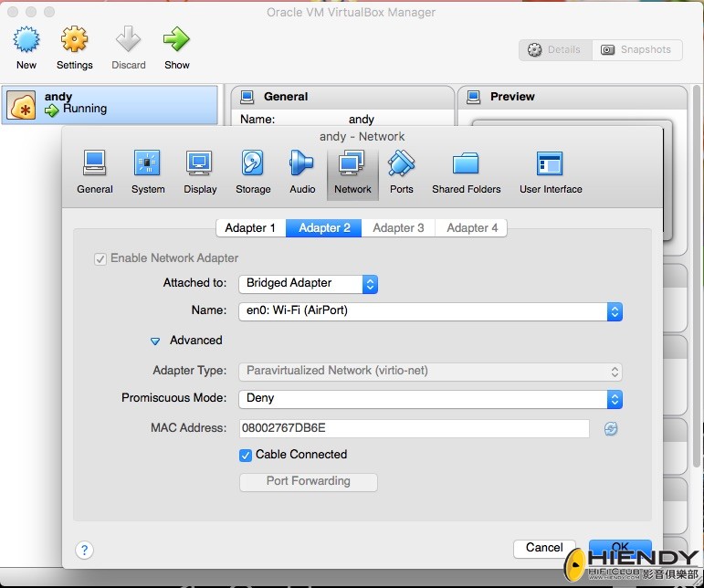
Task: Click the help question mark button
Action: click(84, 550)
